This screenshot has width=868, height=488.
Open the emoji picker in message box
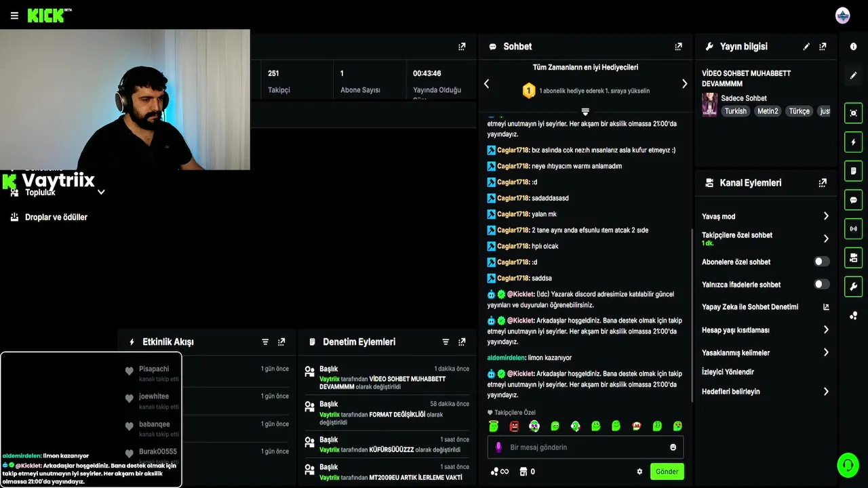[673, 447]
